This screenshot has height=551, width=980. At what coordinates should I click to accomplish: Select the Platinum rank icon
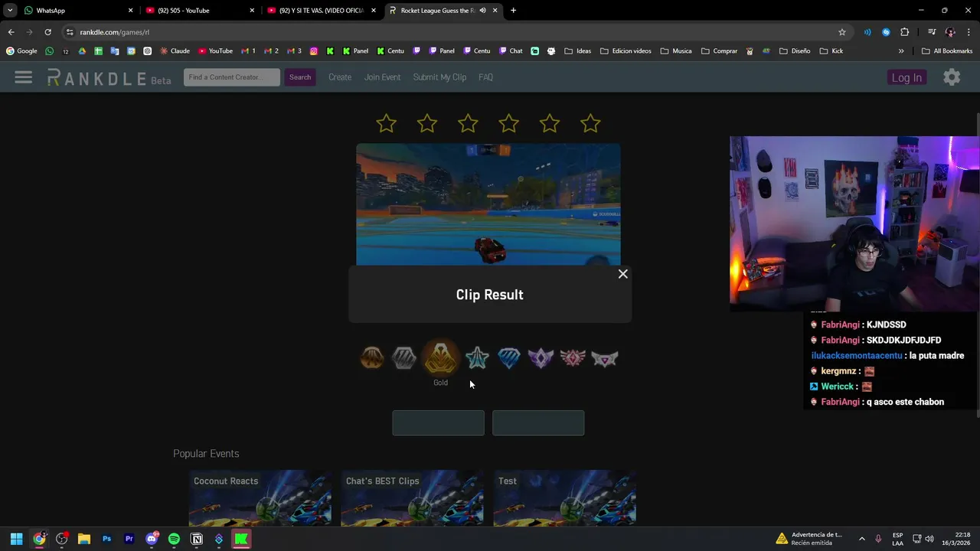(x=477, y=357)
